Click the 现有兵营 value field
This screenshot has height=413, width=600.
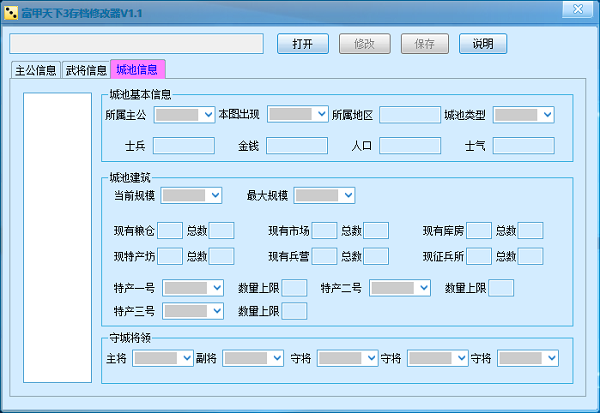(x=324, y=256)
